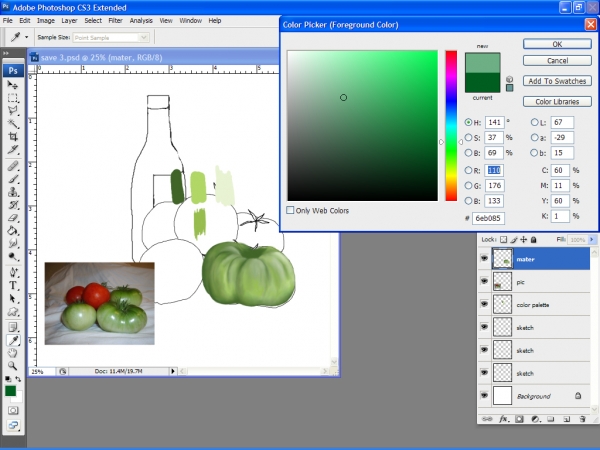Link layers with chain icon
The height and width of the screenshot is (450, 600).
[487, 419]
